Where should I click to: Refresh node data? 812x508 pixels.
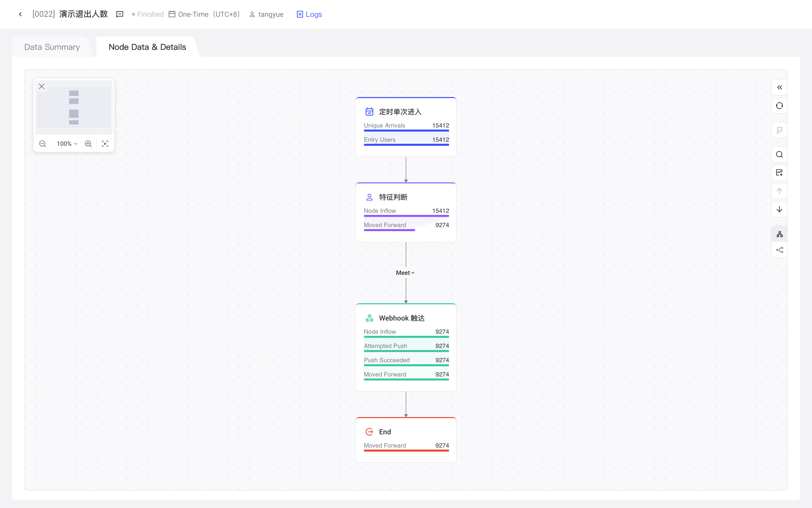click(x=779, y=106)
